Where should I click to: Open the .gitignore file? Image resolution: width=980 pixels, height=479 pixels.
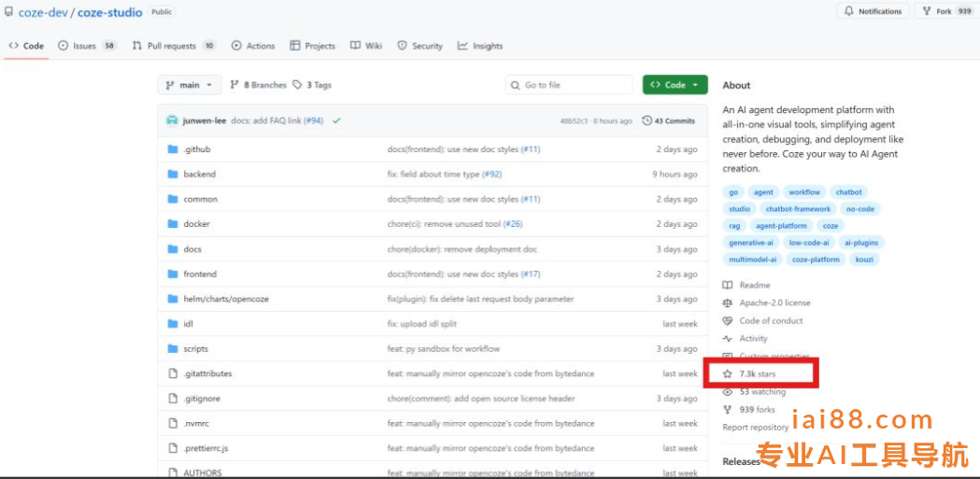[x=201, y=399]
